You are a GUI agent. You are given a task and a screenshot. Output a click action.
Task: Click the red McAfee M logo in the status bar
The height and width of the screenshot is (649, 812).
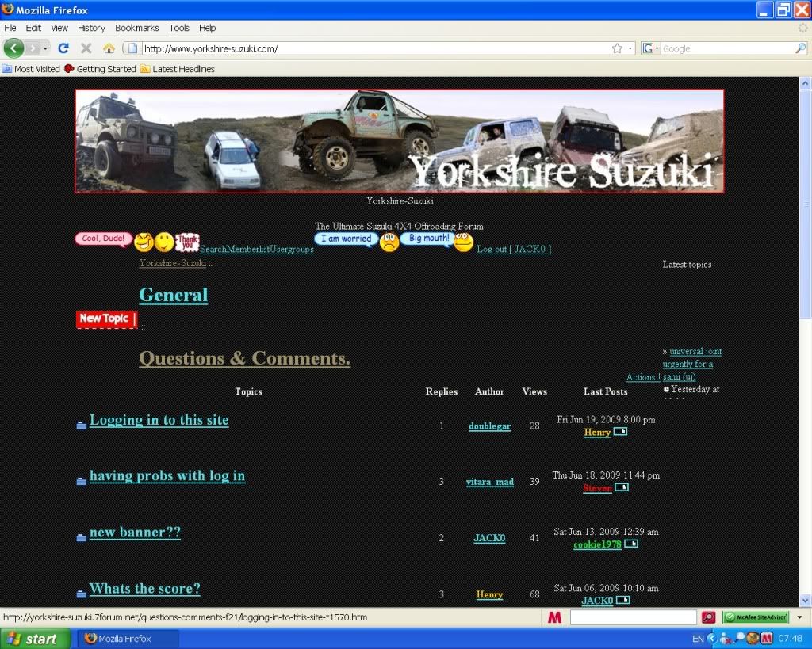tap(554, 617)
